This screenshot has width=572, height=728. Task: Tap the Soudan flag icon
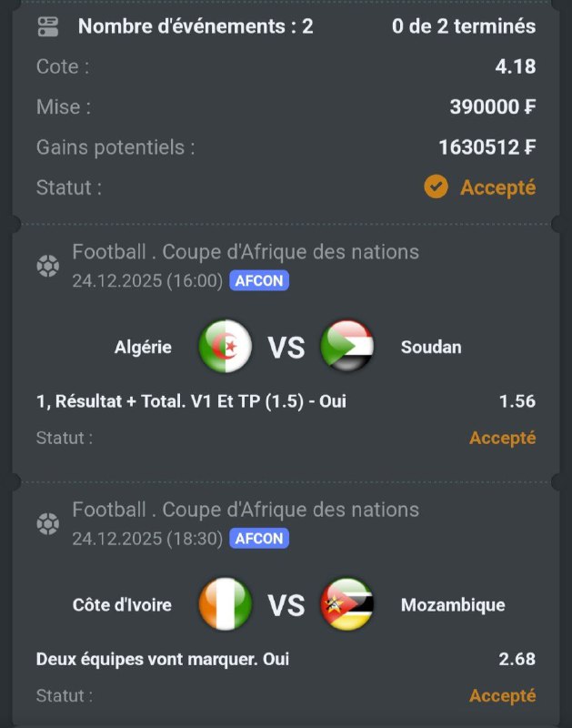coord(347,347)
